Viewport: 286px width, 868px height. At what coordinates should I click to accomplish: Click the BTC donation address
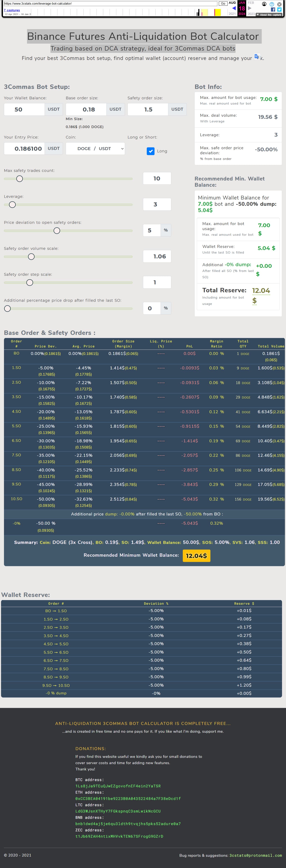(118, 786)
